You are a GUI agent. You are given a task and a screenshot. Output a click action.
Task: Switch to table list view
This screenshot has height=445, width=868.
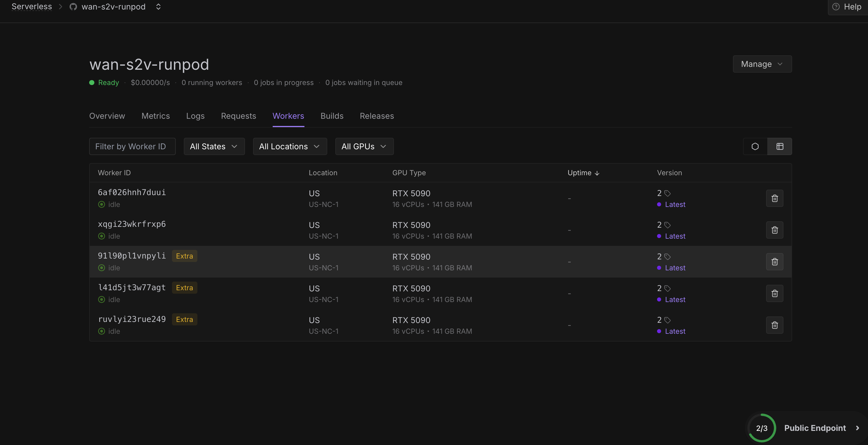780,146
